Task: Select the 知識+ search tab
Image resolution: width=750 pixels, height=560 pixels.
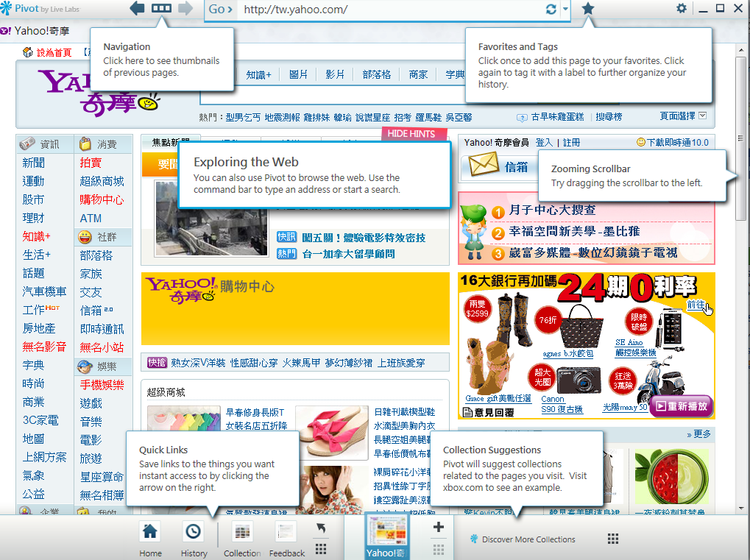Action: 258,74
